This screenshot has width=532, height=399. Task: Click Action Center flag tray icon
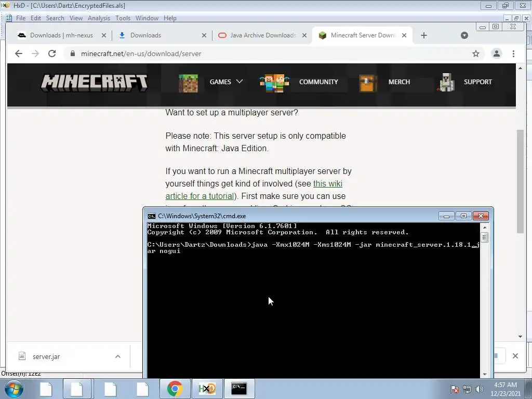click(x=455, y=389)
